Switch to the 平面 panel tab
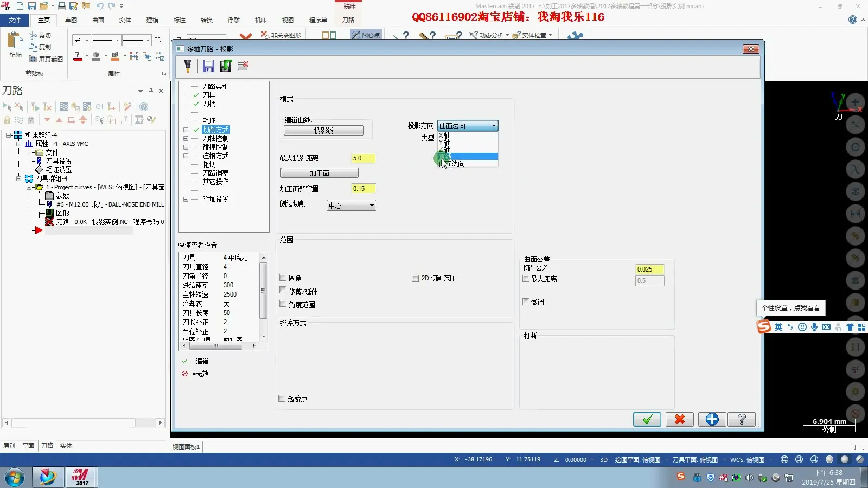Viewport: 868px width, 488px height. 27,445
